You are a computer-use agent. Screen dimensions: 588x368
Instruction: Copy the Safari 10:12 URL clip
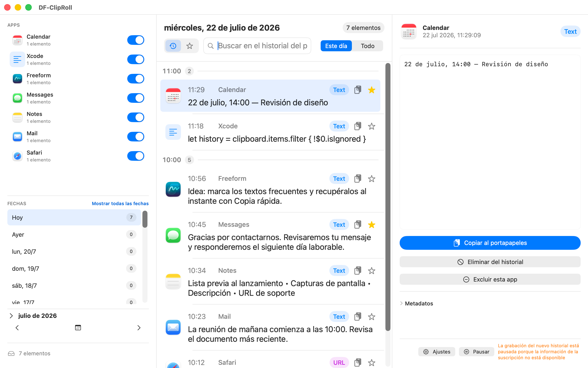[358, 363]
